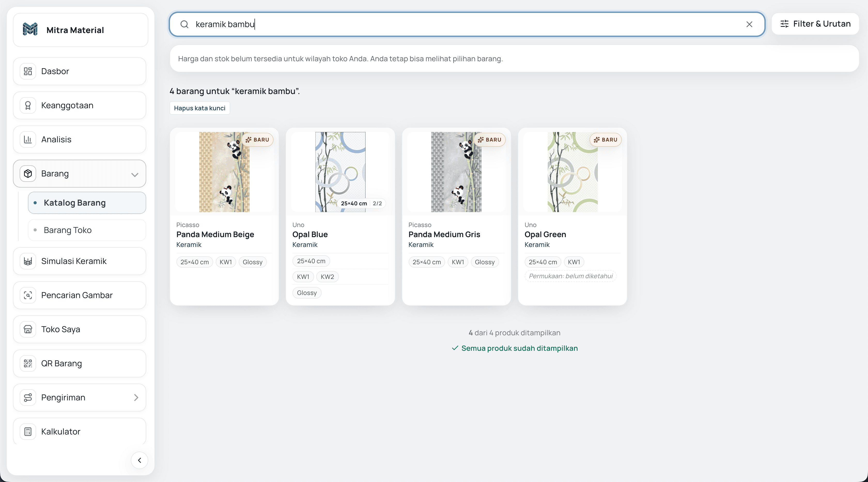Click BARU badge on Panda Medium Beige

click(x=258, y=140)
